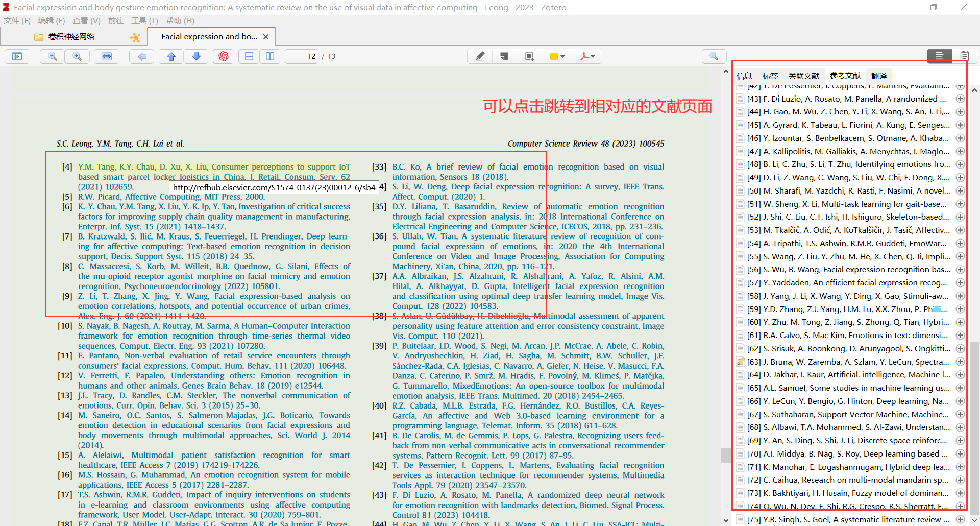
Task: Click document icon of reference [50]
Action: click(x=740, y=190)
